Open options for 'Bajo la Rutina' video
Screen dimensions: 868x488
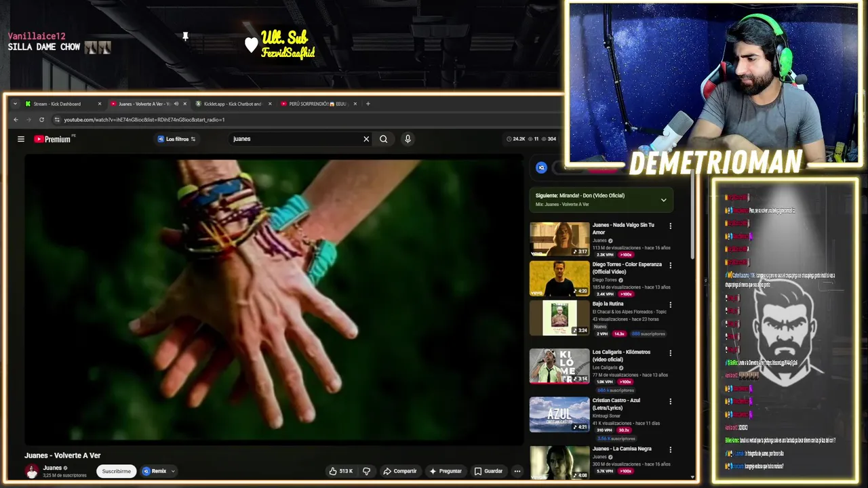671,305
